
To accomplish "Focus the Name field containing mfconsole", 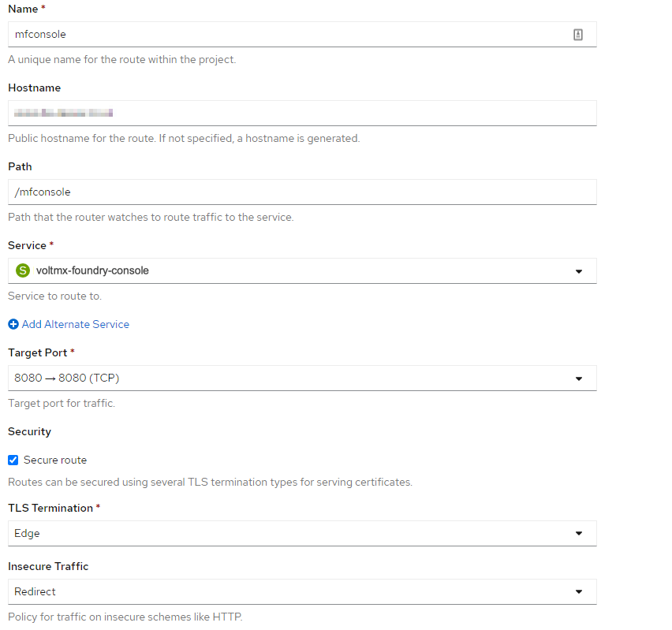I will (284, 35).
